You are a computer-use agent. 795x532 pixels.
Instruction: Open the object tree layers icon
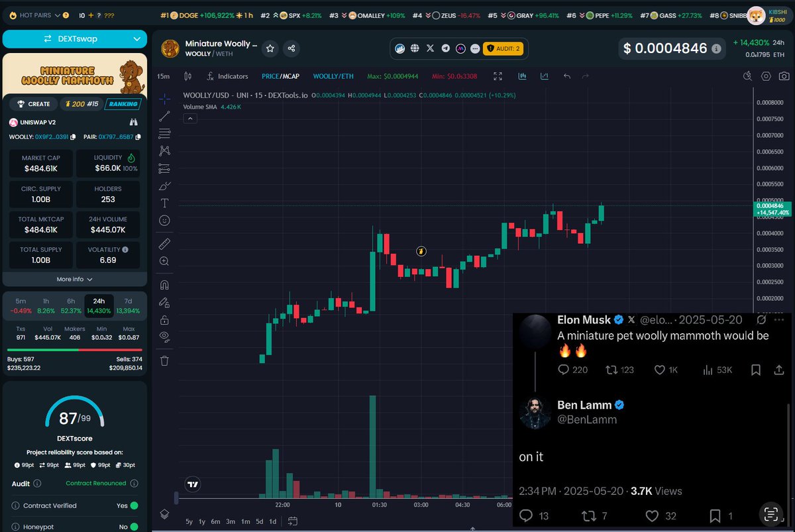click(165, 513)
